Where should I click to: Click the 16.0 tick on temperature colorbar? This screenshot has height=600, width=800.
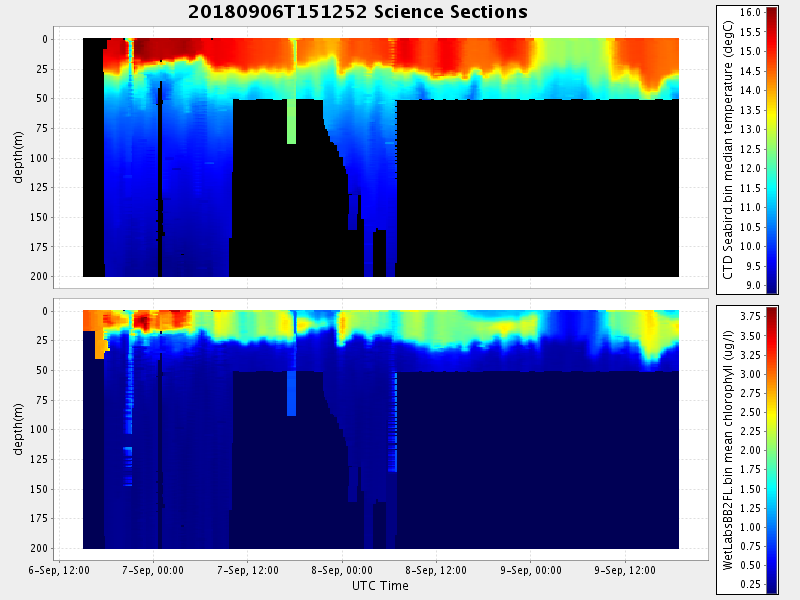coord(752,12)
